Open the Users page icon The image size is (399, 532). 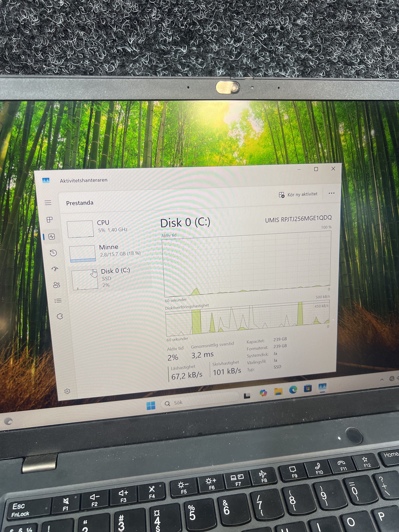56,285
